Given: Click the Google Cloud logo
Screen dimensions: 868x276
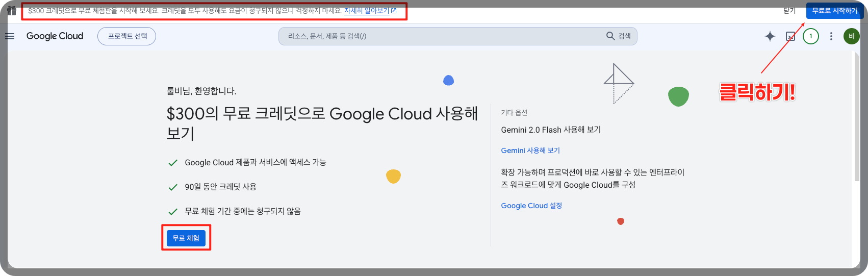Looking at the screenshot, I should 55,36.
